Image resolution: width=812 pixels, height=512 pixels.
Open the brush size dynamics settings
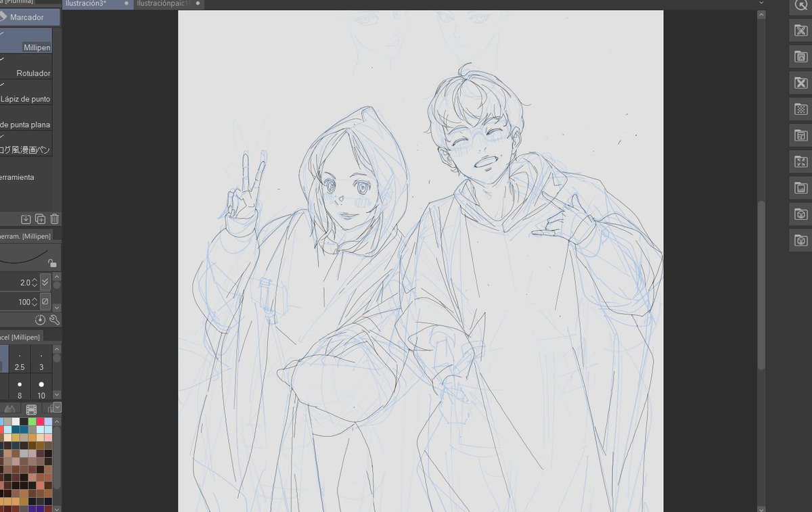pos(45,281)
